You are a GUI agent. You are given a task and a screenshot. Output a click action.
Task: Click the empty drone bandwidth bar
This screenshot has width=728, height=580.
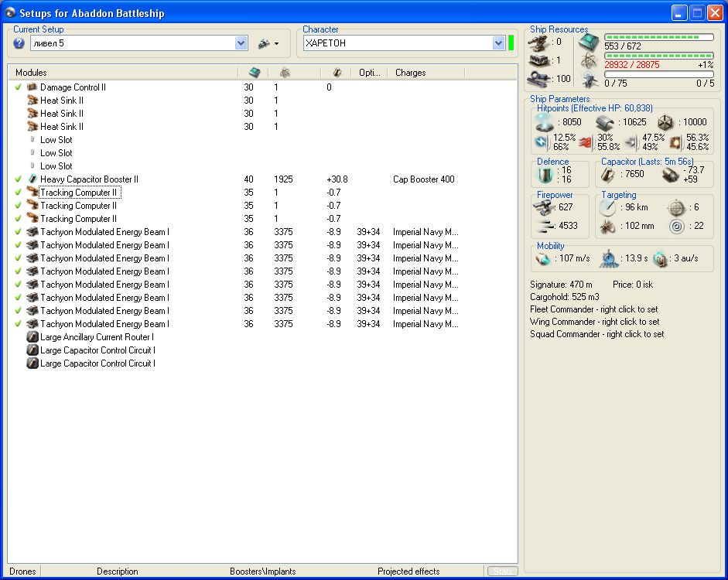click(x=659, y=74)
